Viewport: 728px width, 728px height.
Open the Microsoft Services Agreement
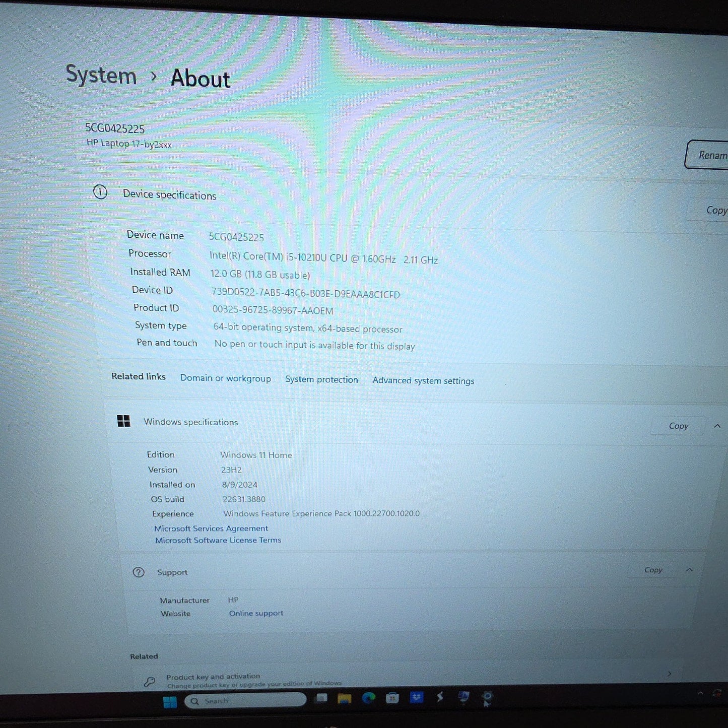211,528
